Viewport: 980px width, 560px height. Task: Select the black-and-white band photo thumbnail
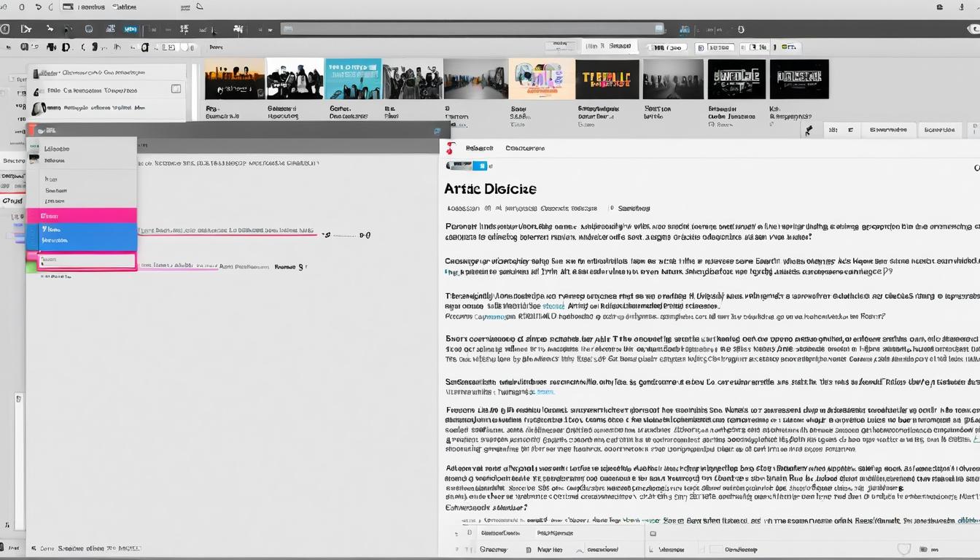click(295, 79)
